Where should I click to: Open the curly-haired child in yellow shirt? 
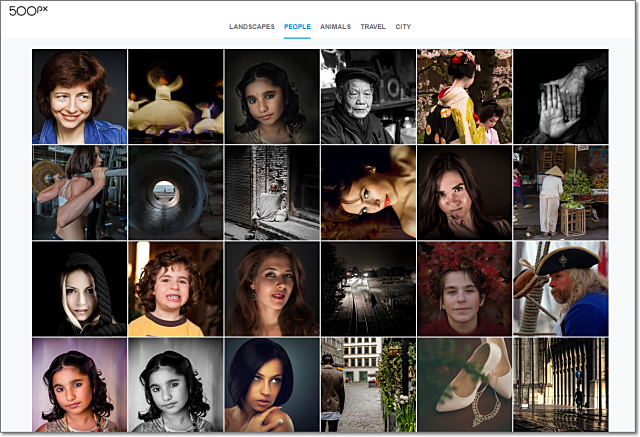point(175,288)
